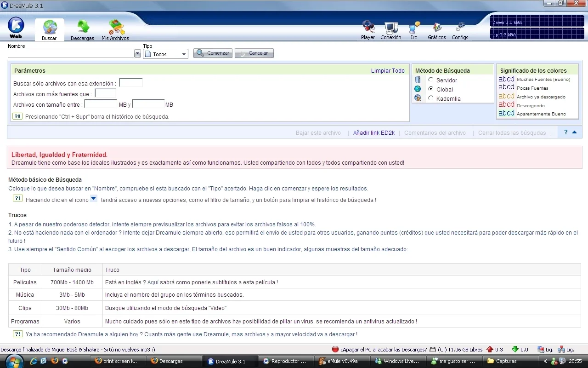
Task: Click the Películas row in table
Action: tap(294, 282)
